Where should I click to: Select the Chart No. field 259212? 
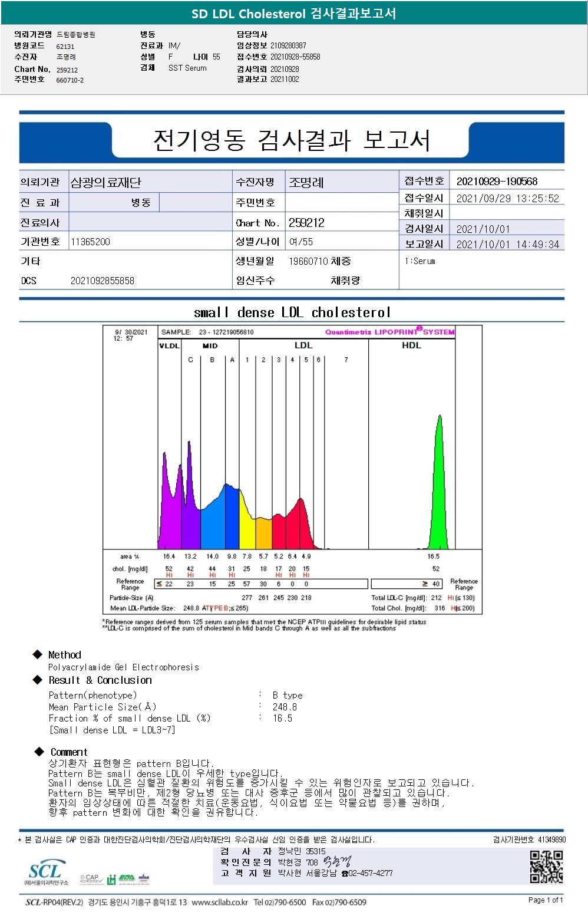pos(306,223)
